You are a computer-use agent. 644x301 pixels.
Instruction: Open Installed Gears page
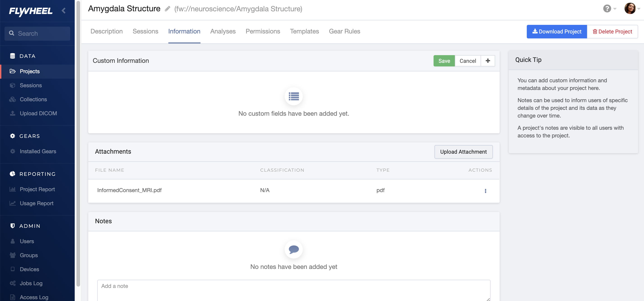[x=38, y=151]
